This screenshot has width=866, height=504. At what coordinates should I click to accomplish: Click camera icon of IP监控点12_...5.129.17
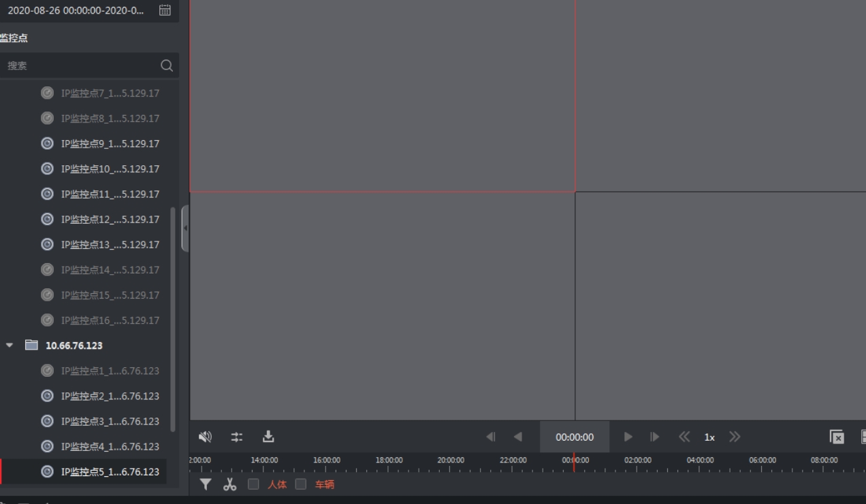(x=47, y=219)
